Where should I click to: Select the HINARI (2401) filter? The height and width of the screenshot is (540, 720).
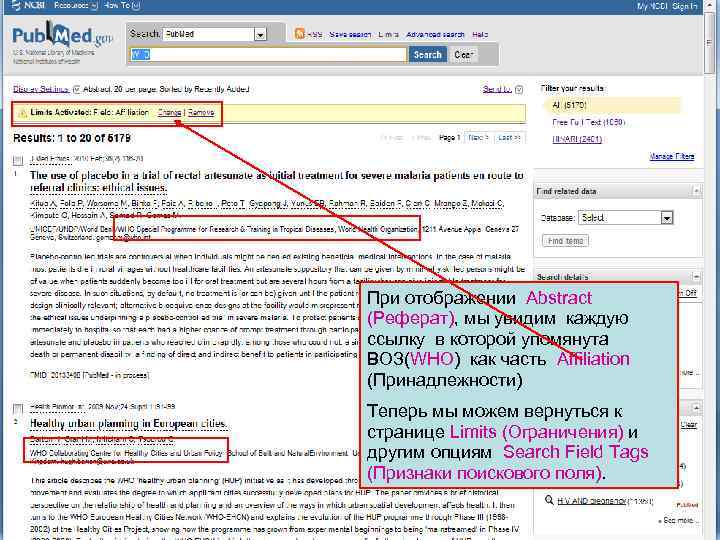click(x=577, y=139)
